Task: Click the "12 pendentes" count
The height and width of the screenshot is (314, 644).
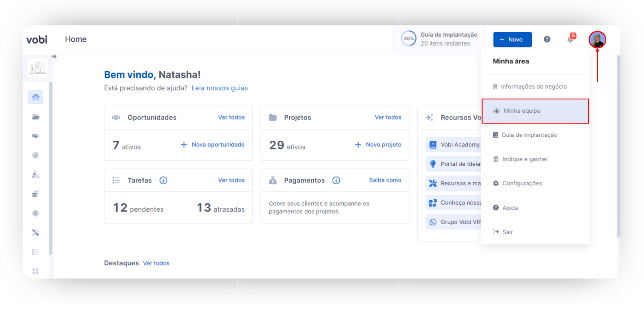Action: (x=138, y=208)
